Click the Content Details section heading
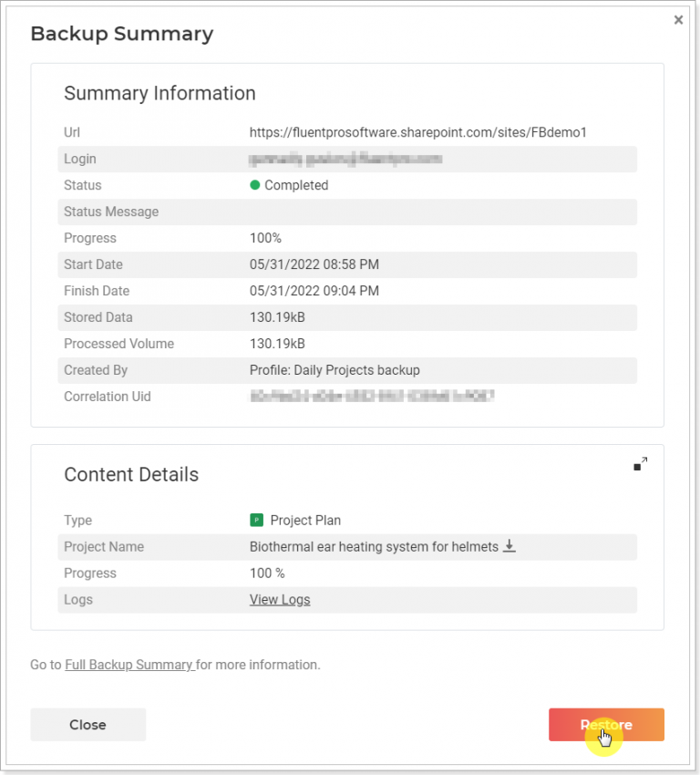This screenshot has width=700, height=775. (x=131, y=474)
